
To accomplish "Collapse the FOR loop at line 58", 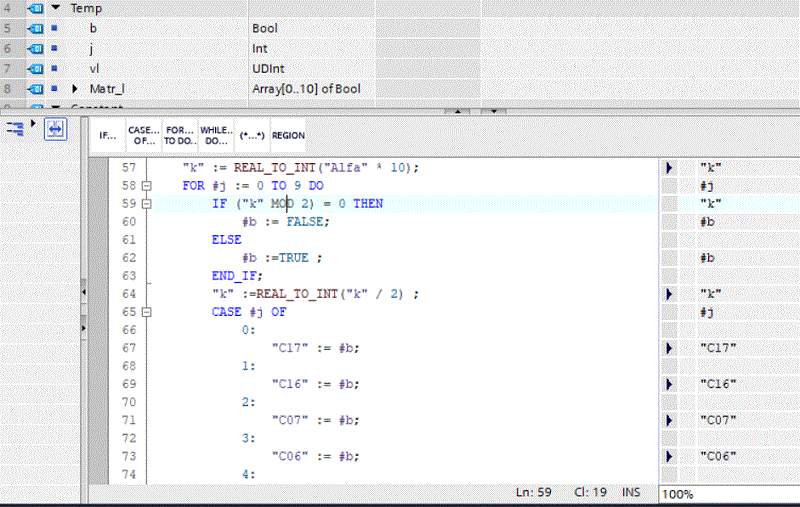I will [146, 186].
